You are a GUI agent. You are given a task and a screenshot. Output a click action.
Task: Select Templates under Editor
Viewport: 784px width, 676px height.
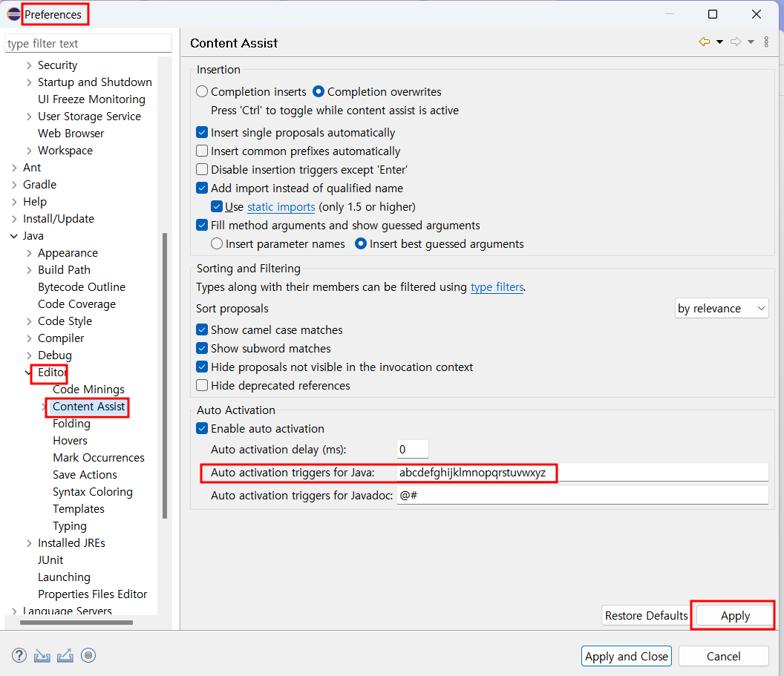tap(79, 508)
